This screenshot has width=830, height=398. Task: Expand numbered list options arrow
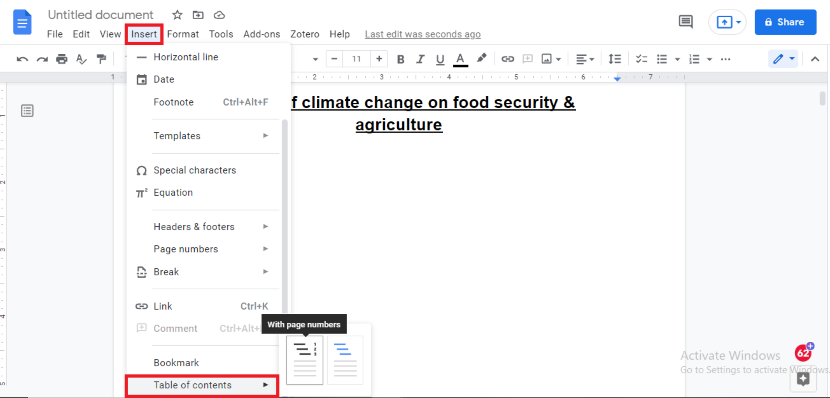(x=709, y=59)
